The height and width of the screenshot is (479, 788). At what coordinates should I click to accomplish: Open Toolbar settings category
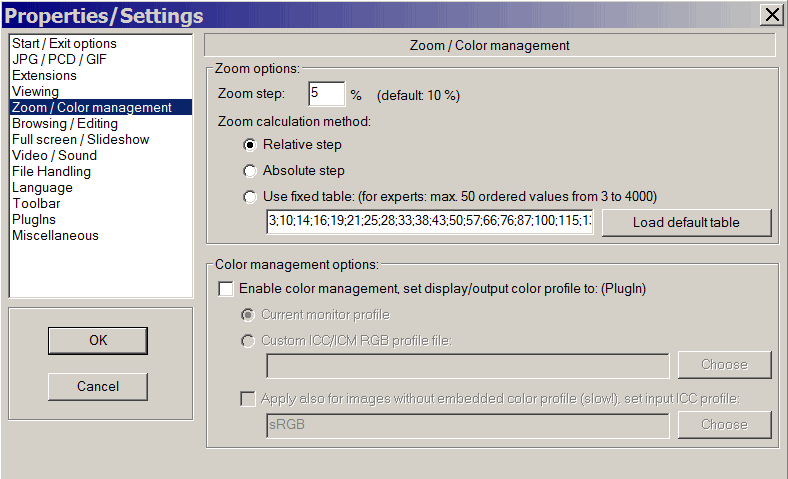coord(36,203)
